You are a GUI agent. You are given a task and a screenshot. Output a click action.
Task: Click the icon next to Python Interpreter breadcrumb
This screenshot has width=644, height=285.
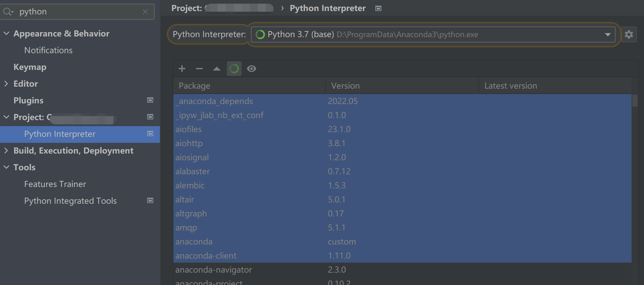click(x=378, y=8)
